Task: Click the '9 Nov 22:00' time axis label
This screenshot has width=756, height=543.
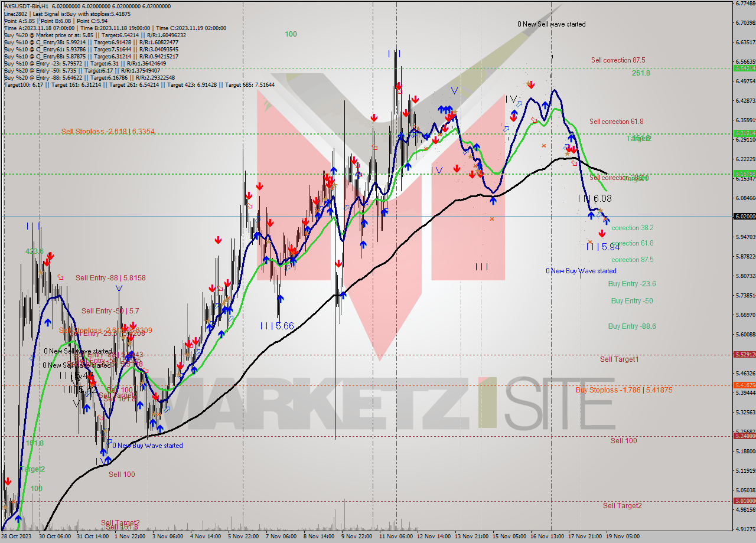Action: coord(358,537)
